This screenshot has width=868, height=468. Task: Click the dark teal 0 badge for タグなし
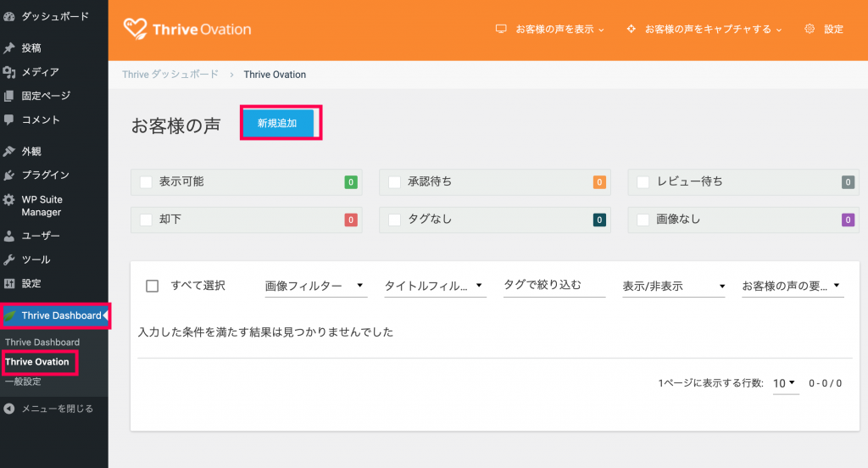coord(599,220)
